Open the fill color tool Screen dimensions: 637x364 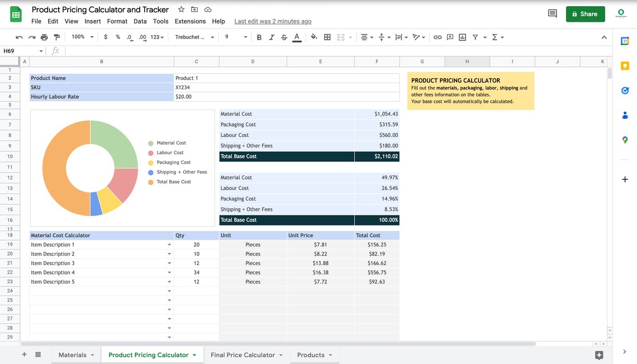(313, 37)
